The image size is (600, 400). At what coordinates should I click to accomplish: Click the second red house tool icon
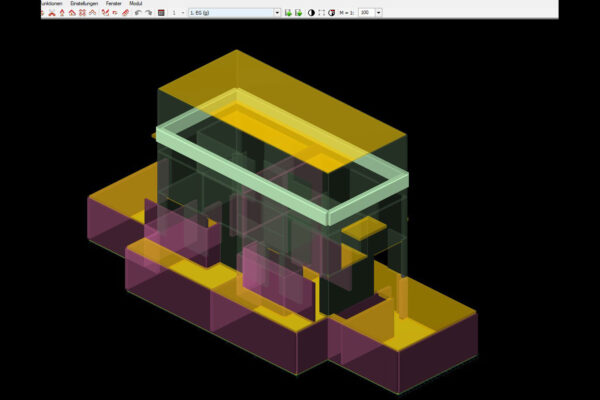[52, 13]
